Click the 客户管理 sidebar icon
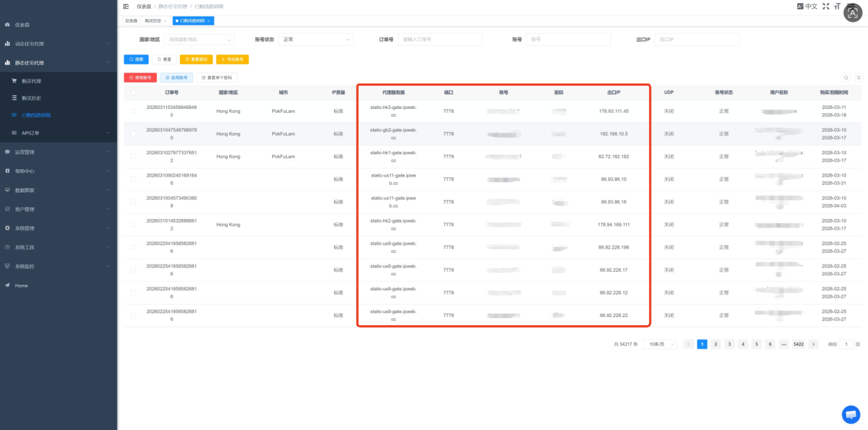 click(x=8, y=209)
